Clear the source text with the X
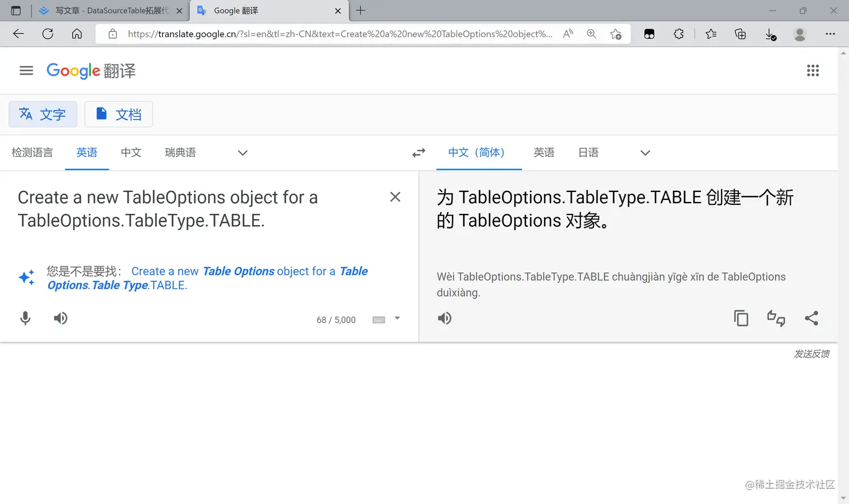This screenshot has width=849, height=504. tap(395, 197)
